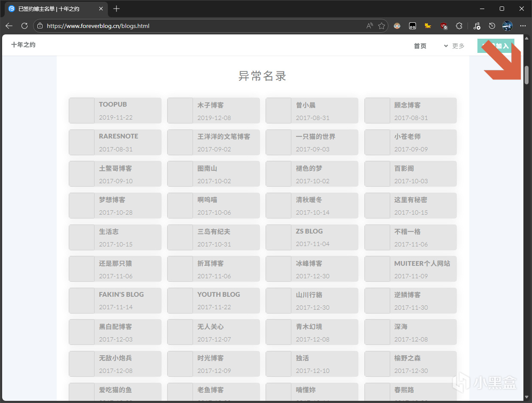
Task: Open a new browser tab with plus
Action: [x=116, y=9]
